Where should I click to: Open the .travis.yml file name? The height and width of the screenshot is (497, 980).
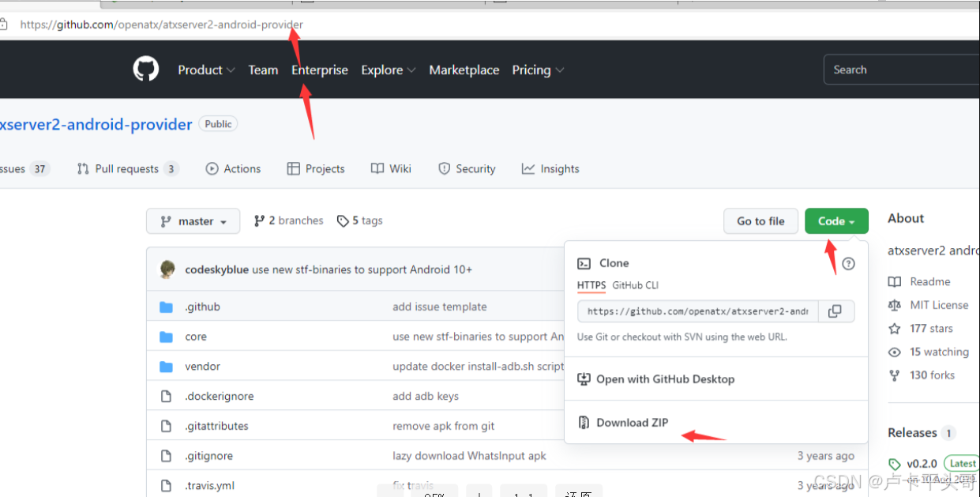(x=209, y=485)
